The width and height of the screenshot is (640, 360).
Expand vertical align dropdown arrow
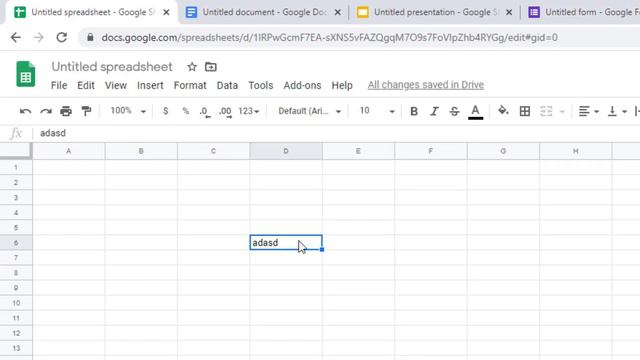(624, 111)
